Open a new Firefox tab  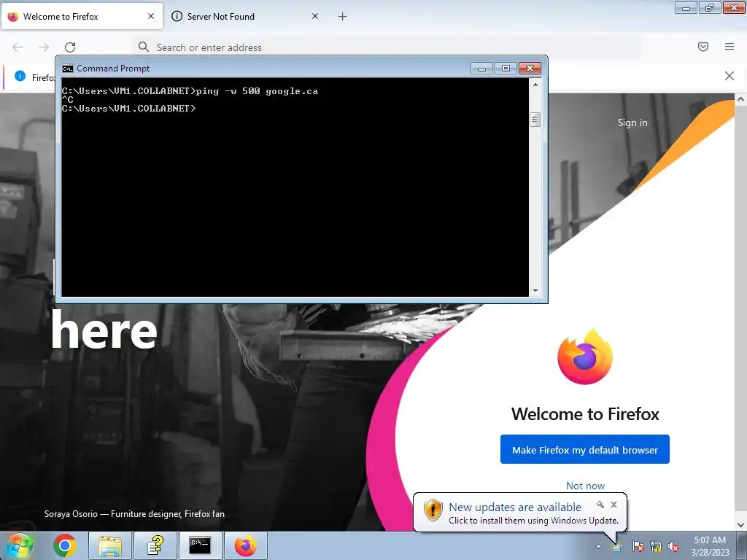[x=343, y=17]
